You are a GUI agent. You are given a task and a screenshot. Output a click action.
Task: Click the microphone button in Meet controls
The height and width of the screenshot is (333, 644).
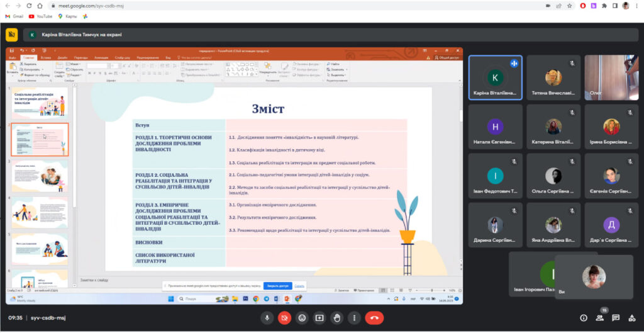click(267, 318)
